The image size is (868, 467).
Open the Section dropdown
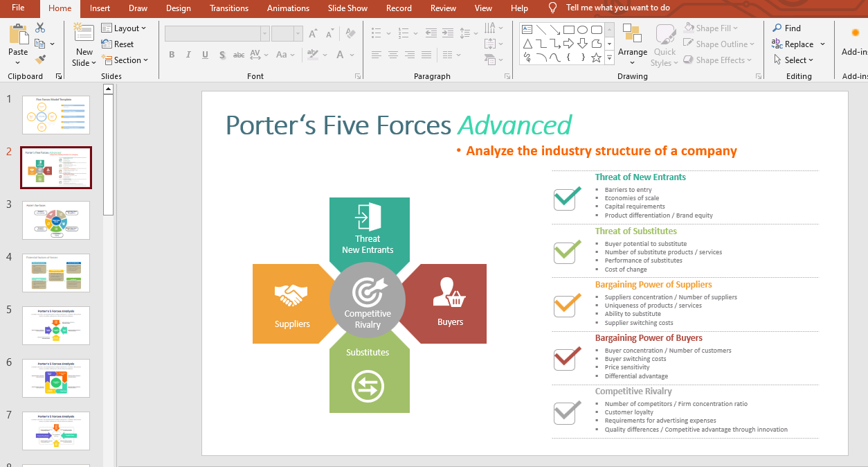click(x=125, y=60)
